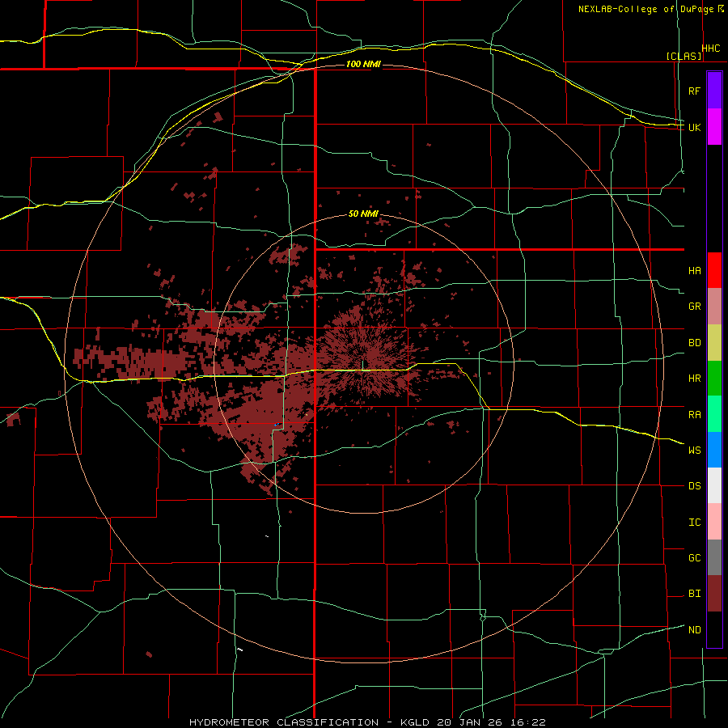Viewport: 728px width, 728px height.
Task: Click the GC legend label
Action: [x=694, y=558]
